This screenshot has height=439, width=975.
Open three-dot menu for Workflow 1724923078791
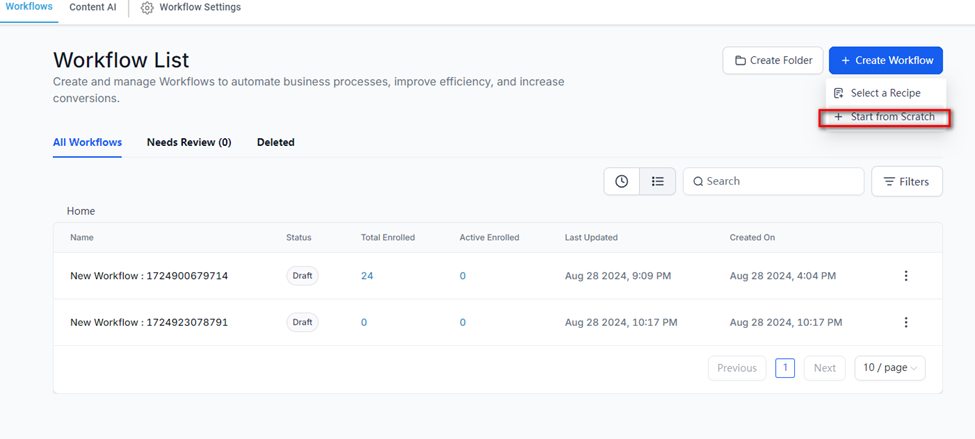tap(906, 322)
